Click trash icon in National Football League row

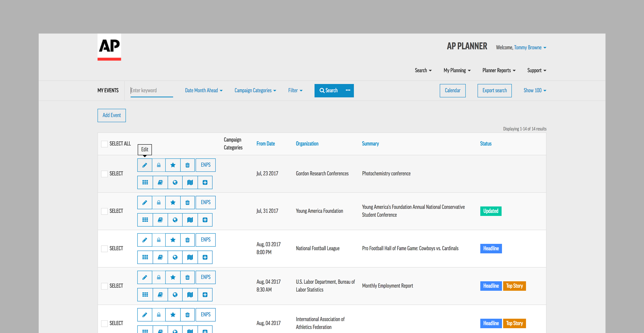pyautogui.click(x=188, y=240)
